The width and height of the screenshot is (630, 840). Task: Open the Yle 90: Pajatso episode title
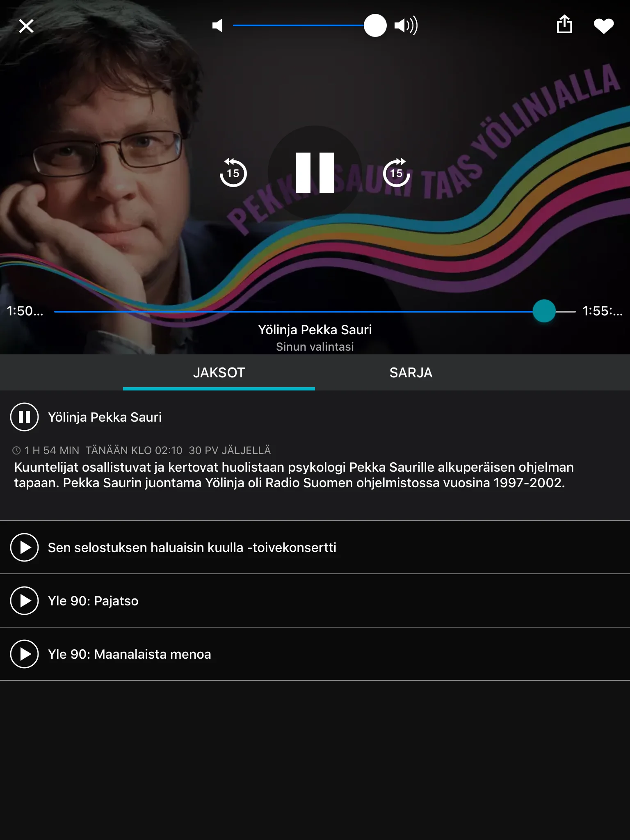(93, 600)
